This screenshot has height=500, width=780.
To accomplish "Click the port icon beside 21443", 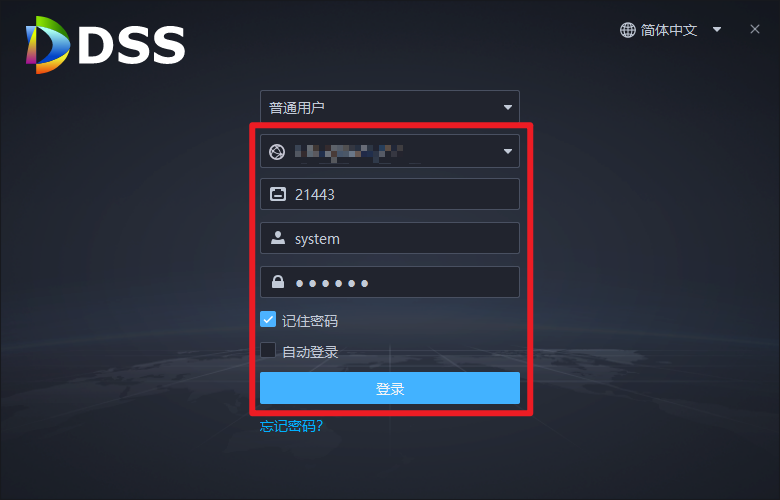I will tap(278, 194).
